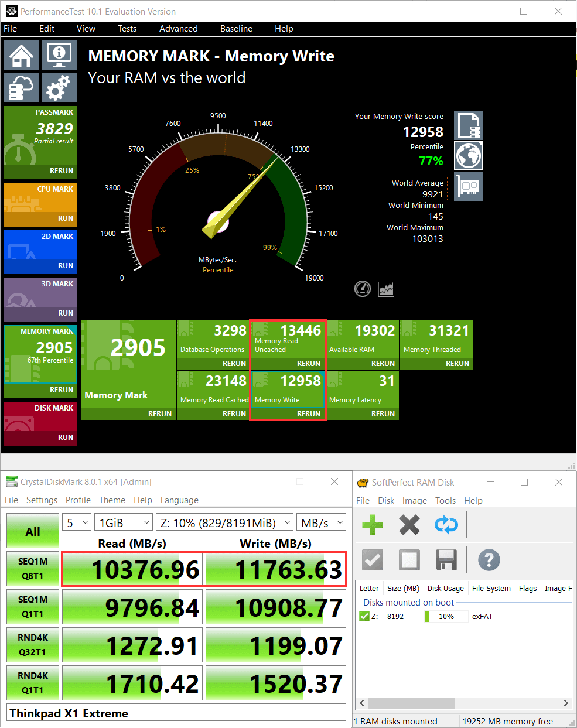Viewport: 577px width, 728px height.
Task: Open PerformanceTest settings gear icon
Action: pyautogui.click(x=59, y=88)
